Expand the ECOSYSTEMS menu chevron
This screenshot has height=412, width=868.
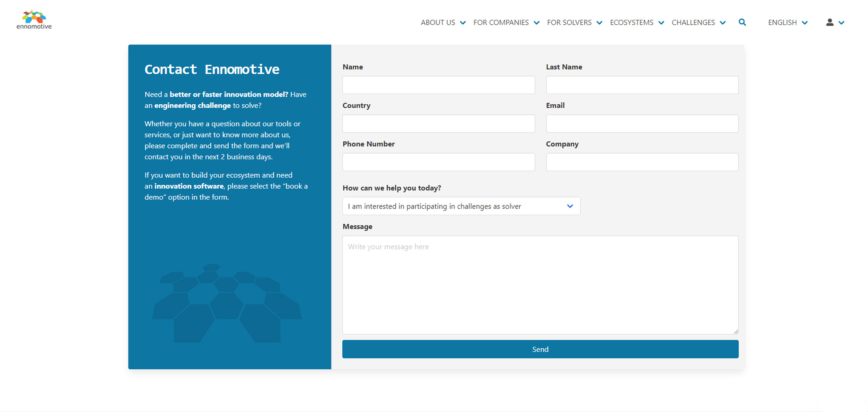662,23
